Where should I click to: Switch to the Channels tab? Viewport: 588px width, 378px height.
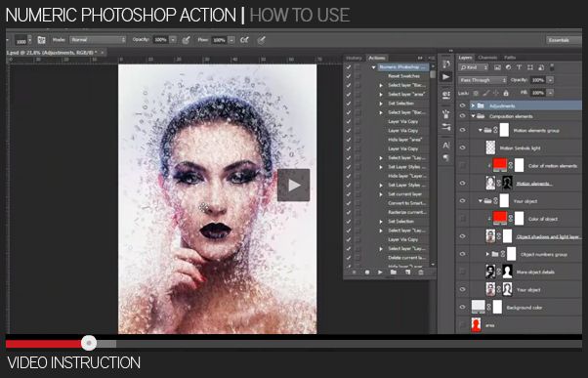(487, 58)
